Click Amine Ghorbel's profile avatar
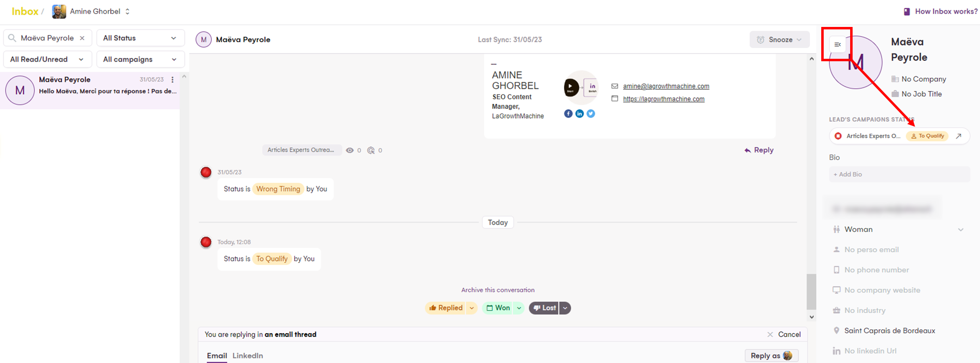 [59, 11]
